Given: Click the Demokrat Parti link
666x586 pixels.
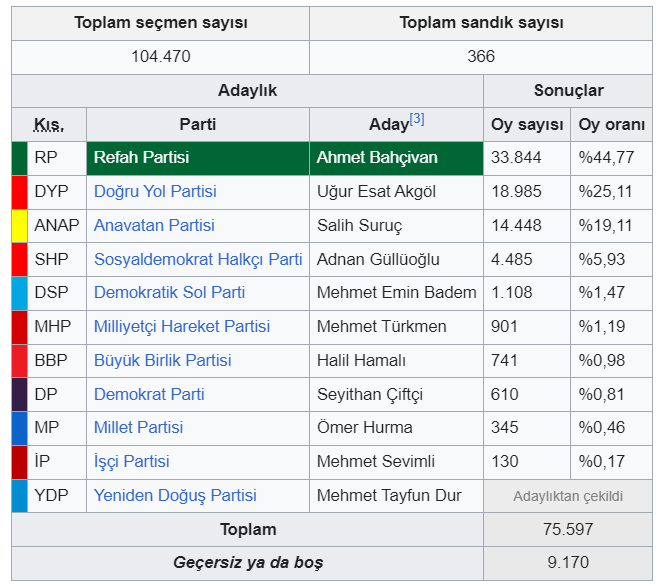Looking at the screenshot, I should [x=149, y=394].
